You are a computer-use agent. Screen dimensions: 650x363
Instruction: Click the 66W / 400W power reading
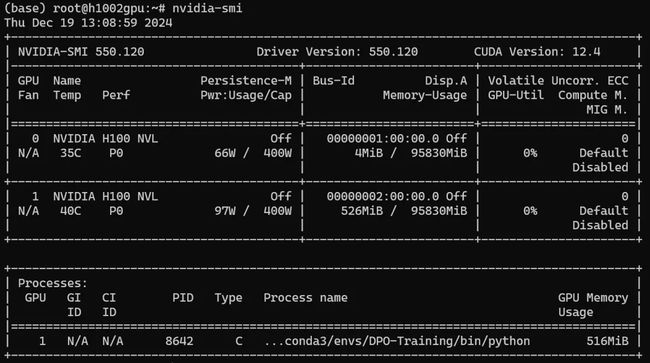[x=253, y=153]
